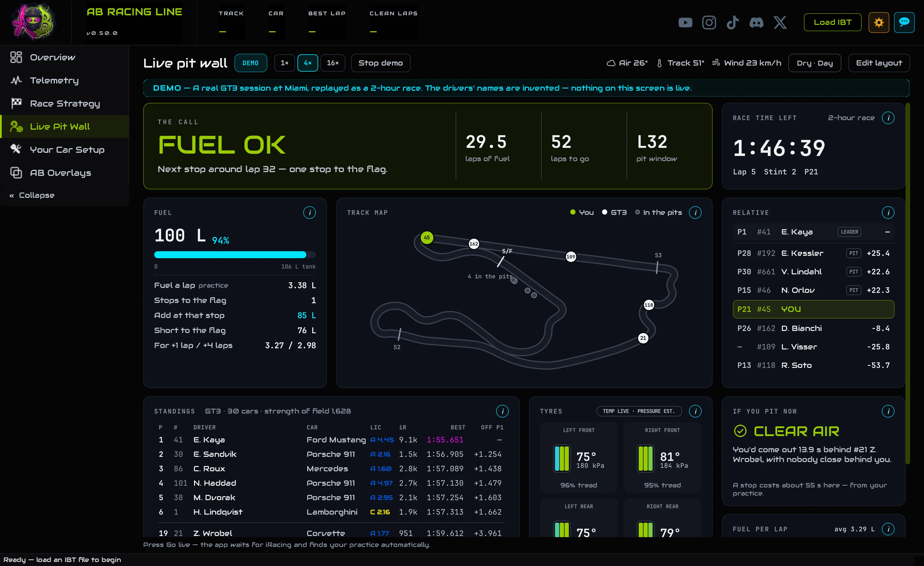The image size is (924, 566).
Task: Toggle Temp Live · Pressure Est. pill
Action: 639,411
